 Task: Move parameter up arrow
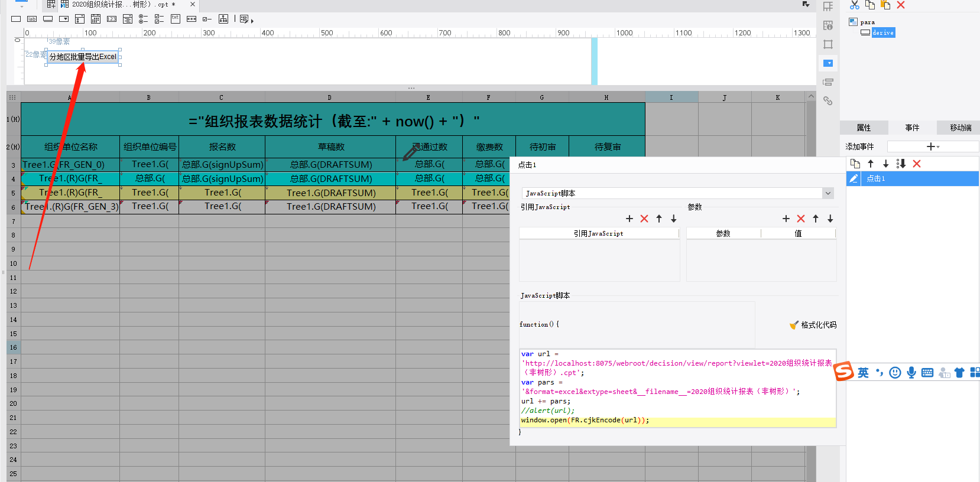pos(816,219)
